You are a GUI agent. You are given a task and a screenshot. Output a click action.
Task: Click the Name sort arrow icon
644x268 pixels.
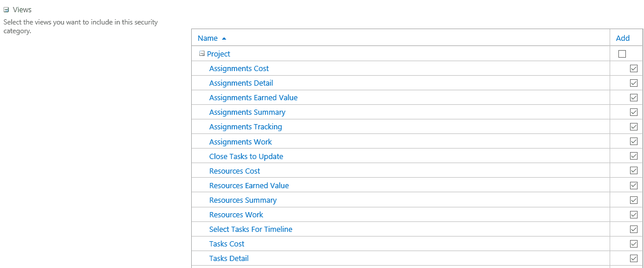224,38
